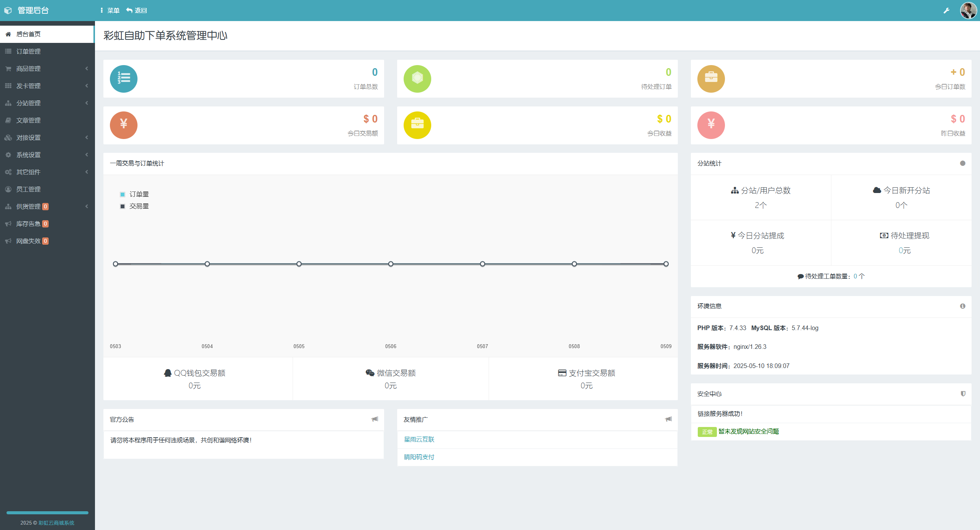Click the pending orders green hexagon icon
Screen dimensions: 980x530
(x=417, y=79)
